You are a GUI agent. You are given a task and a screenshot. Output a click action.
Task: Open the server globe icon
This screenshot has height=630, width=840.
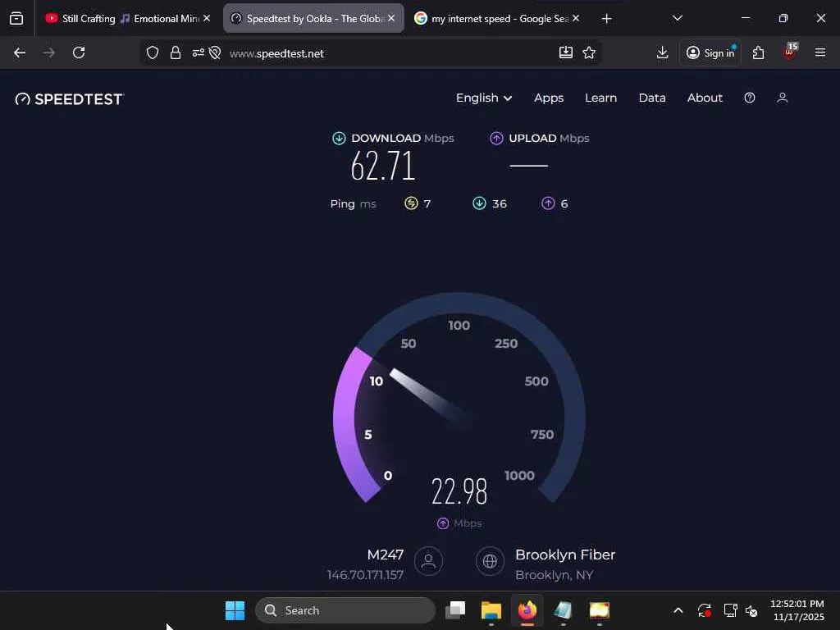[x=490, y=561]
